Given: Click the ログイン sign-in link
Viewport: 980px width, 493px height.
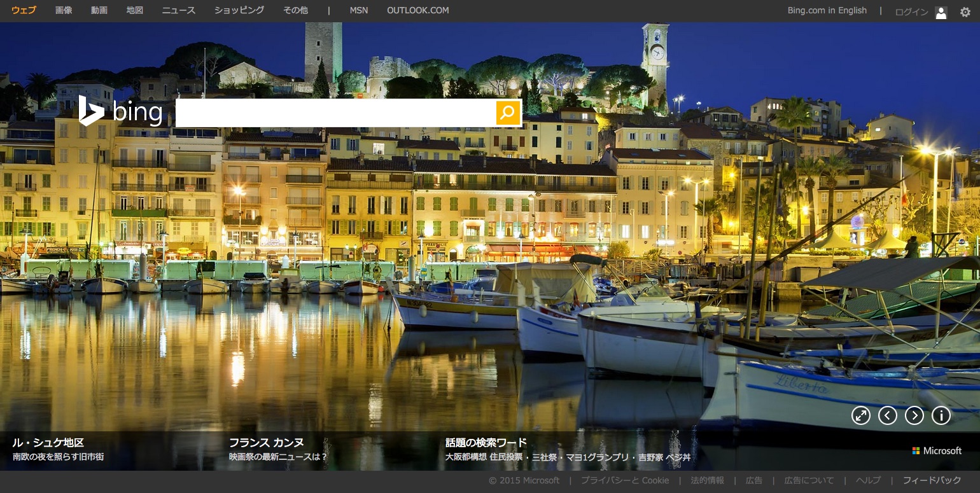Looking at the screenshot, I should tap(911, 12).
